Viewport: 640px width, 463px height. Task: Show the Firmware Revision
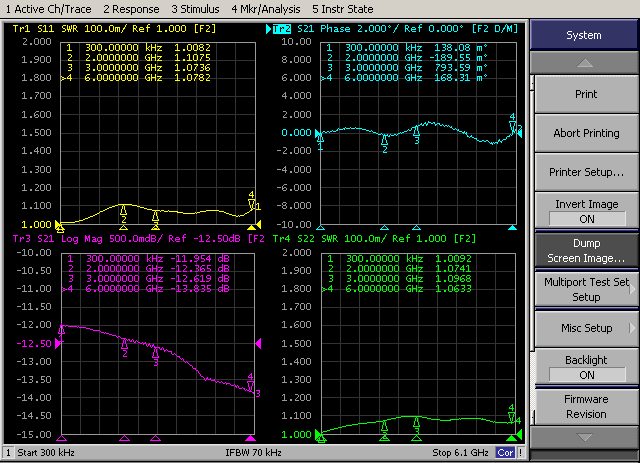(586, 406)
